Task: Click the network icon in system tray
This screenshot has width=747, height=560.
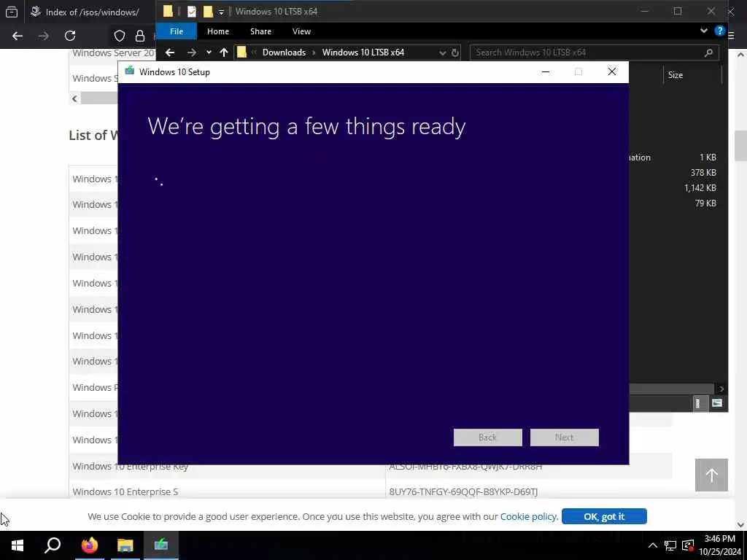Action: [x=670, y=545]
